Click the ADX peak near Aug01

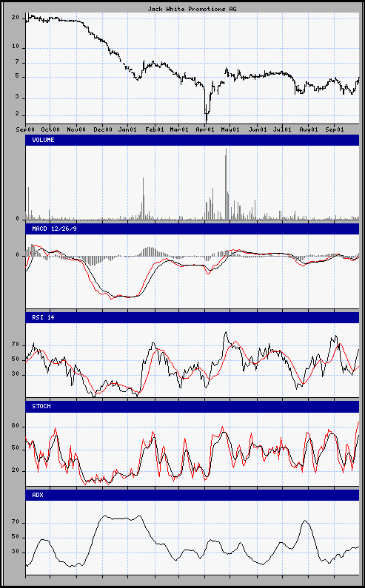click(x=304, y=521)
